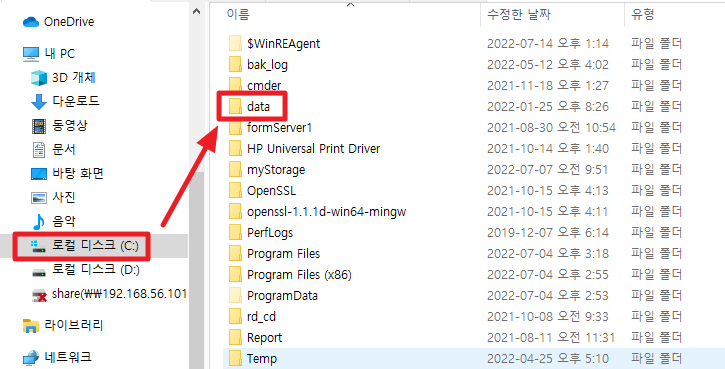Select the Program Files (x86) folder name
Viewport: 725px width, 369px height.
click(x=299, y=275)
